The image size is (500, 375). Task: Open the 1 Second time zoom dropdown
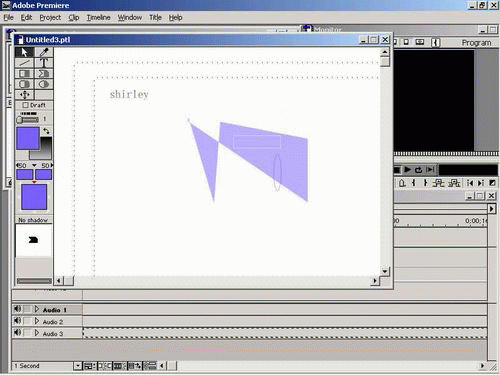click(x=77, y=366)
